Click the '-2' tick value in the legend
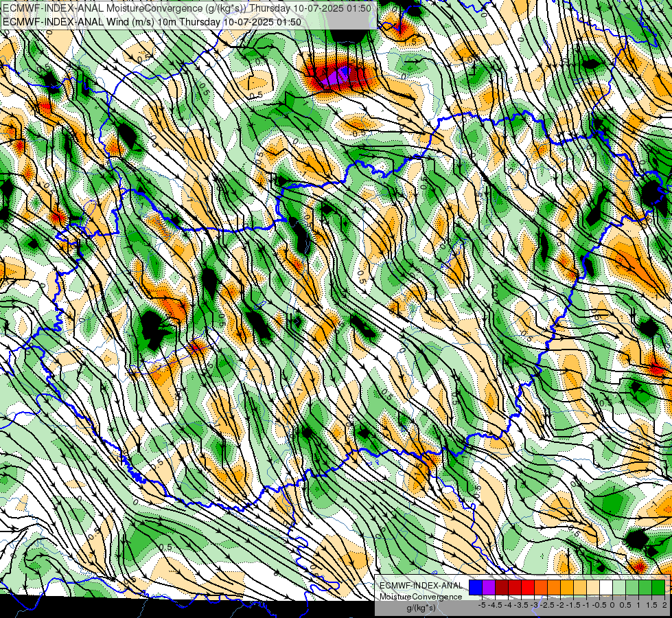The image size is (672, 618). (561, 605)
